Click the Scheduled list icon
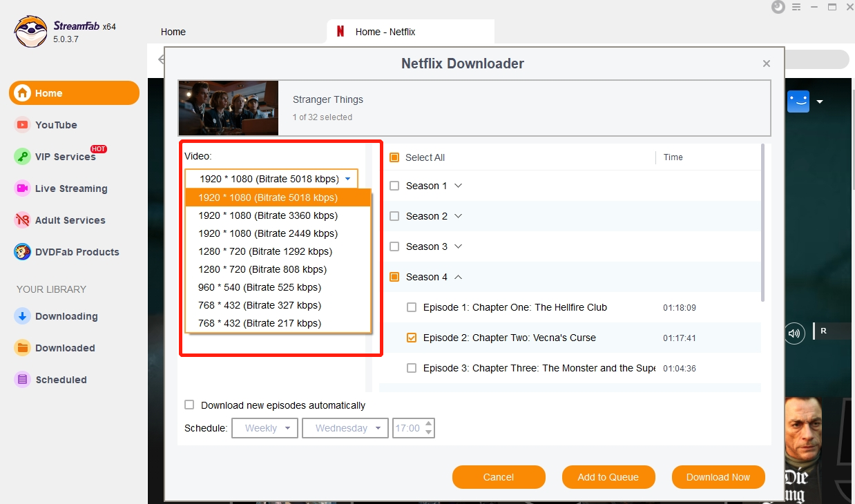The height and width of the screenshot is (504, 855). coord(23,380)
